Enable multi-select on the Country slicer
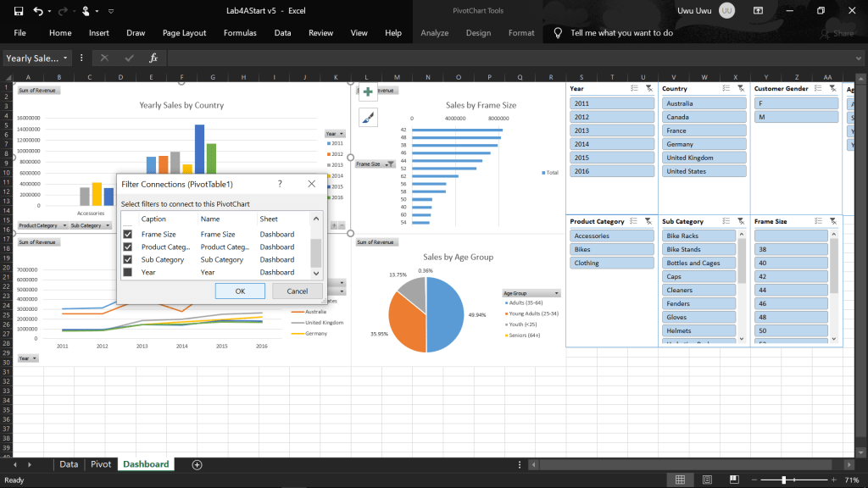 725,88
